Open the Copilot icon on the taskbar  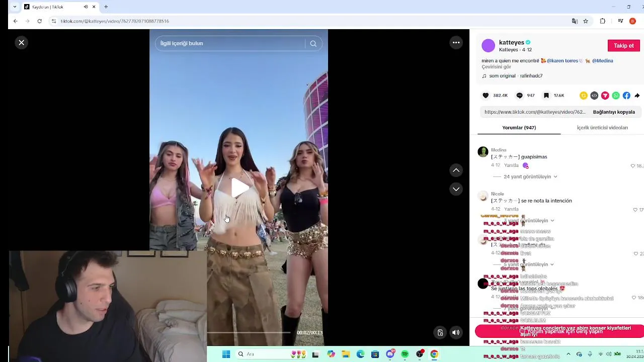(331, 354)
